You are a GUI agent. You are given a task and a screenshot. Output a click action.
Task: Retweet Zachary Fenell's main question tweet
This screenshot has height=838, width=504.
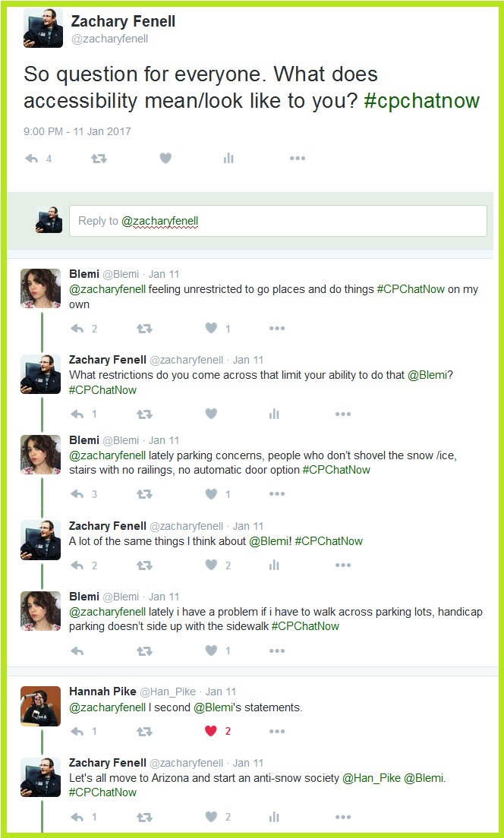(x=99, y=158)
